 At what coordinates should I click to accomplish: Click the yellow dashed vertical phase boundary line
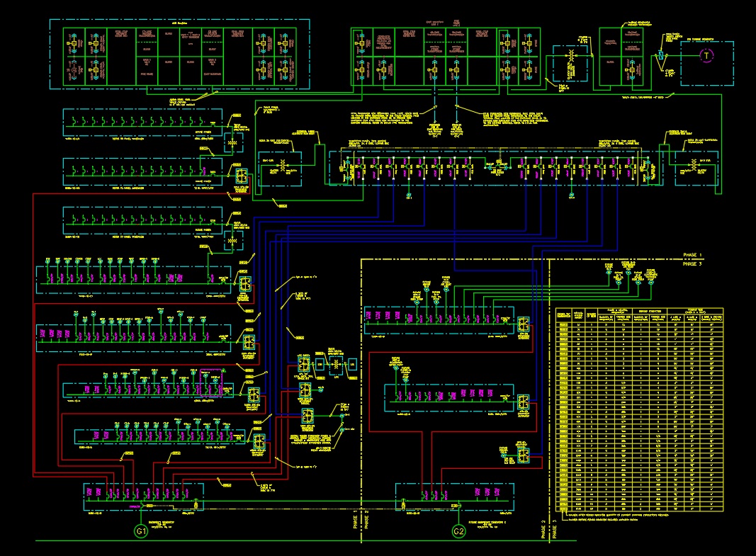tap(361, 401)
